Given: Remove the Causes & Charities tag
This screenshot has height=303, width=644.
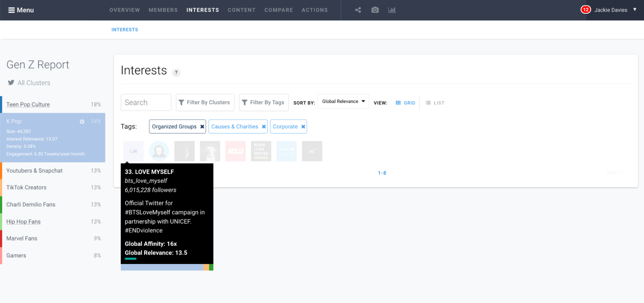Looking at the screenshot, I should (264, 127).
